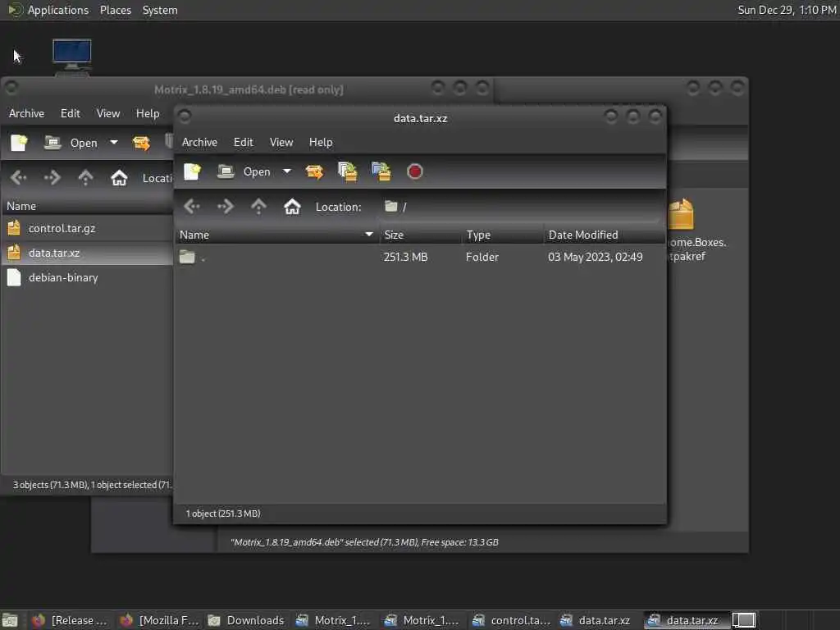Select the '.' folder row in data.tar.xz
840x630 pixels.
click(x=420, y=257)
